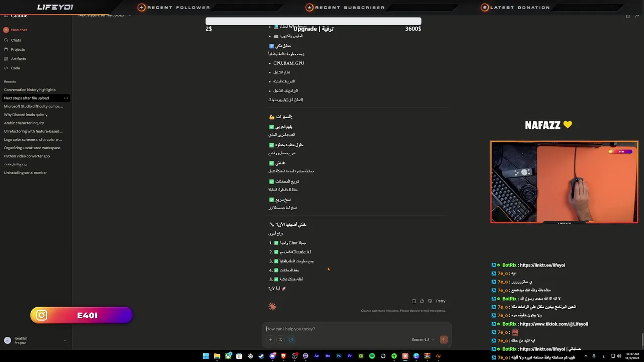Open Brave browser from taskbar
This screenshot has width=644, height=362.
[283, 356]
